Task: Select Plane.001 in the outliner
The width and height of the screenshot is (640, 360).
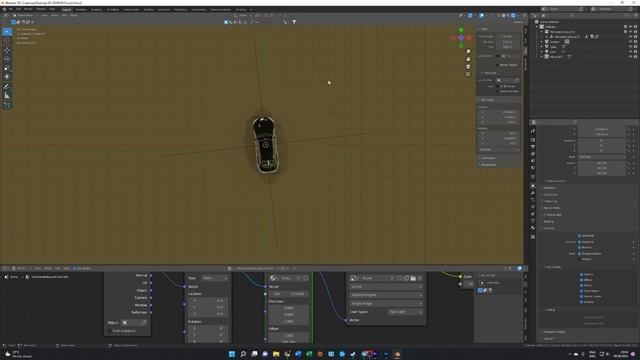Action: tap(556, 57)
